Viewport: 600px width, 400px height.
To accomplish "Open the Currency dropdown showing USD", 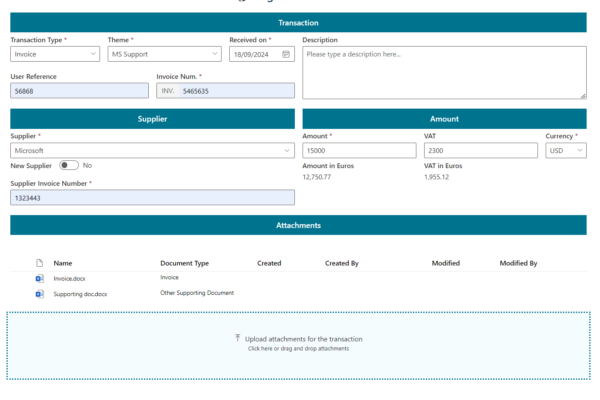I will 566,150.
